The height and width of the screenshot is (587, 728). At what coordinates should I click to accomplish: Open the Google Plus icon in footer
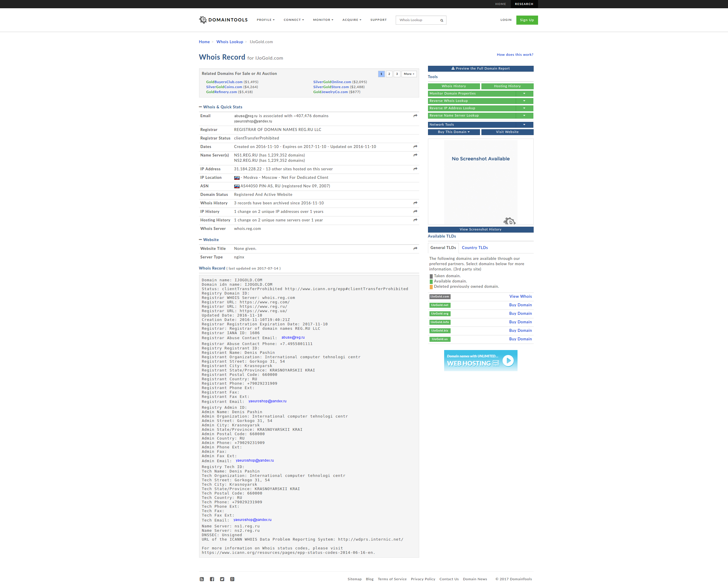coord(232,579)
